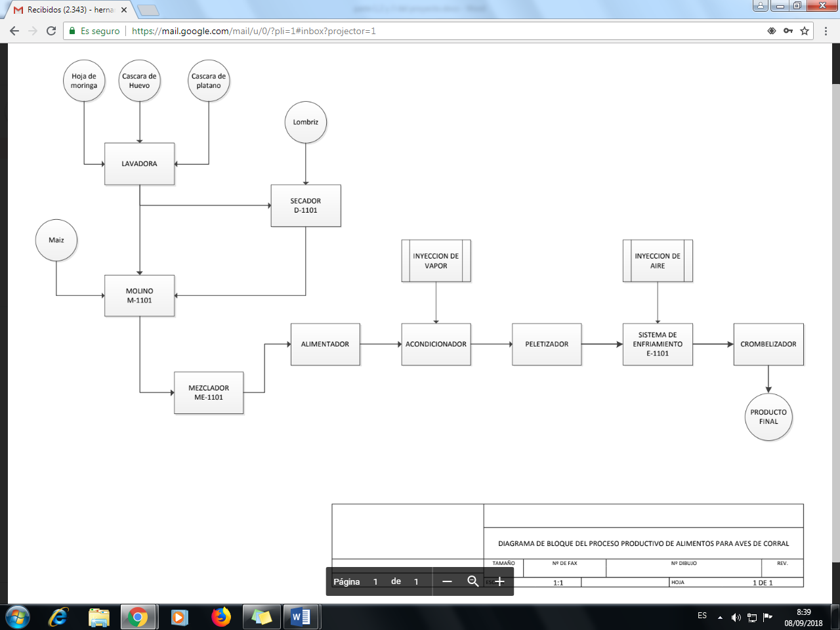The width and height of the screenshot is (840, 630).
Task: Close the Recibidos Gmail tab
Action: (x=124, y=10)
